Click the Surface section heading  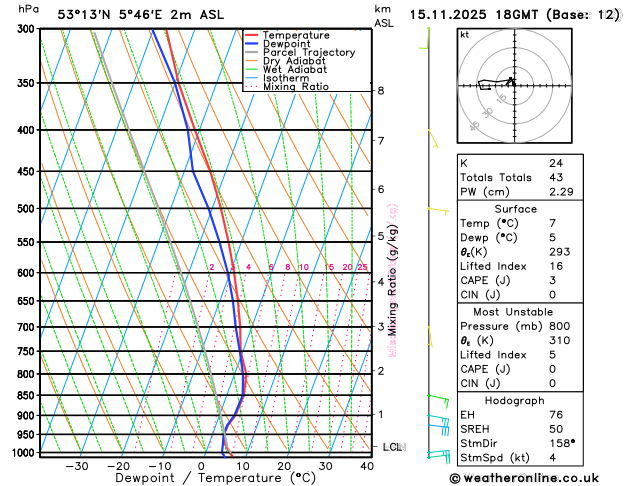[x=515, y=209]
